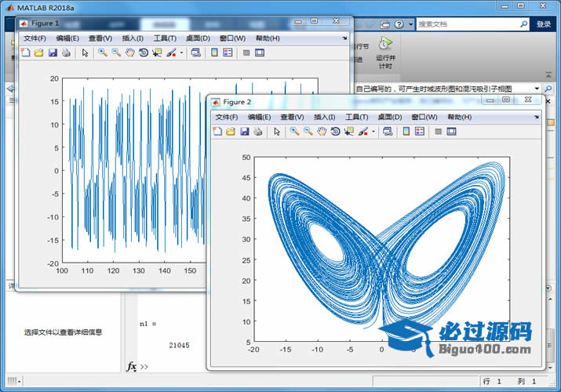Open the 工具(T) menu in Figure 2
This screenshot has width=561, height=392.
(x=356, y=117)
